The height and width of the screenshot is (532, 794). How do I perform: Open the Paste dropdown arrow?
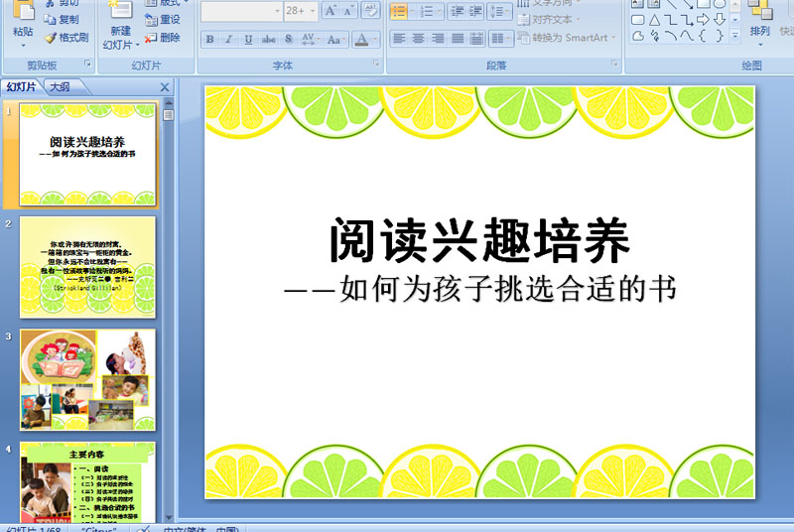(23, 46)
